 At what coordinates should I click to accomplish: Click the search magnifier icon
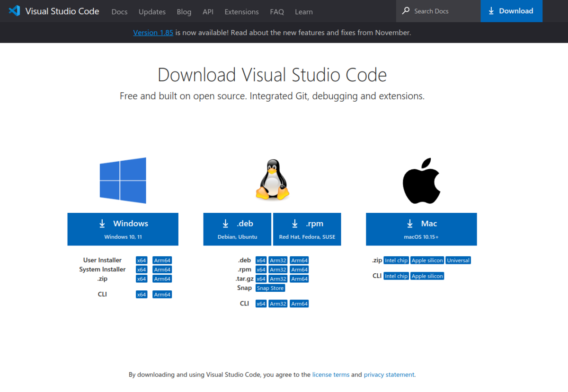pos(406,10)
